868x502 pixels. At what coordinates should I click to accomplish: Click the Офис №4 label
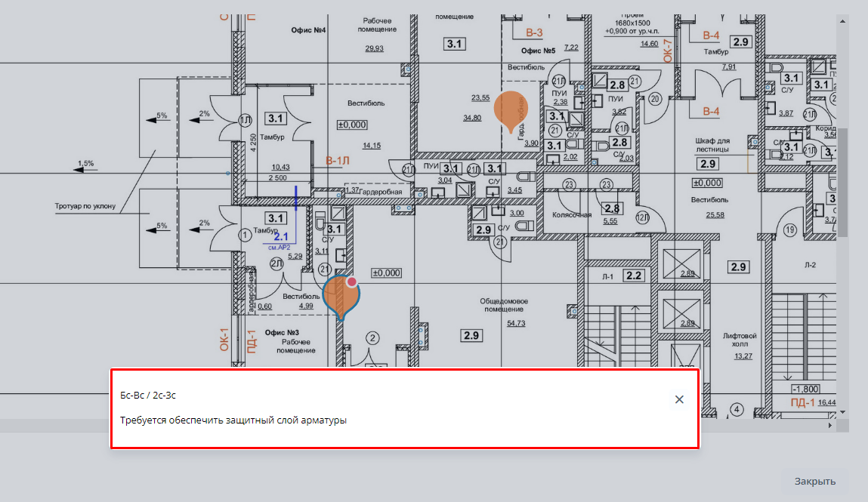click(308, 30)
